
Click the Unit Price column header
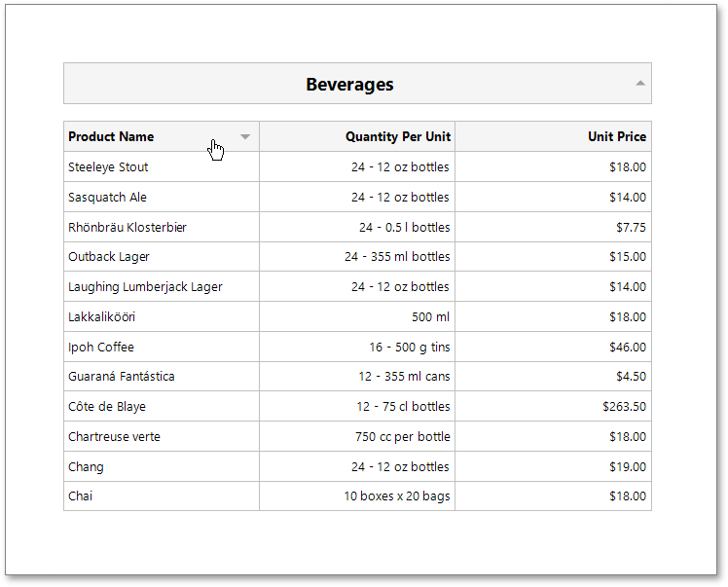click(616, 137)
